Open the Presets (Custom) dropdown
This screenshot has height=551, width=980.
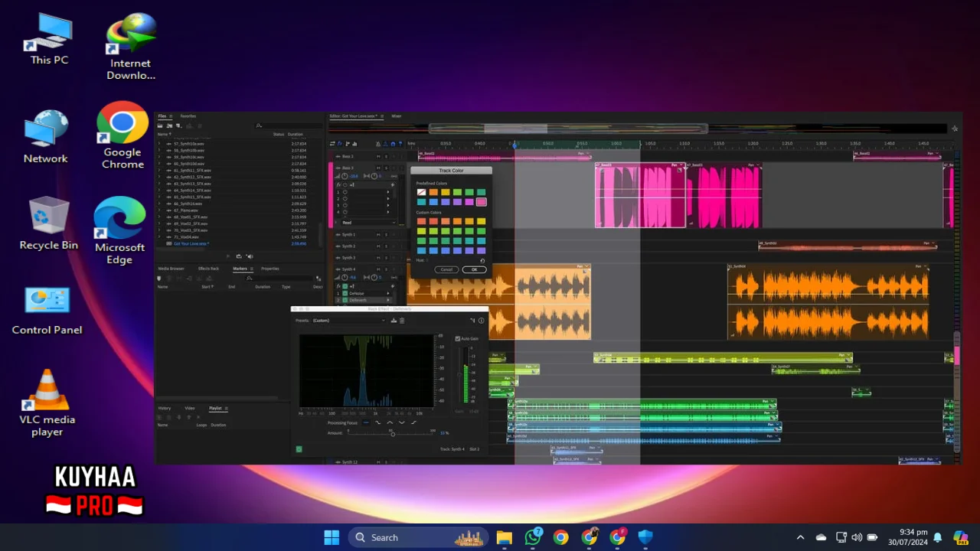point(349,321)
